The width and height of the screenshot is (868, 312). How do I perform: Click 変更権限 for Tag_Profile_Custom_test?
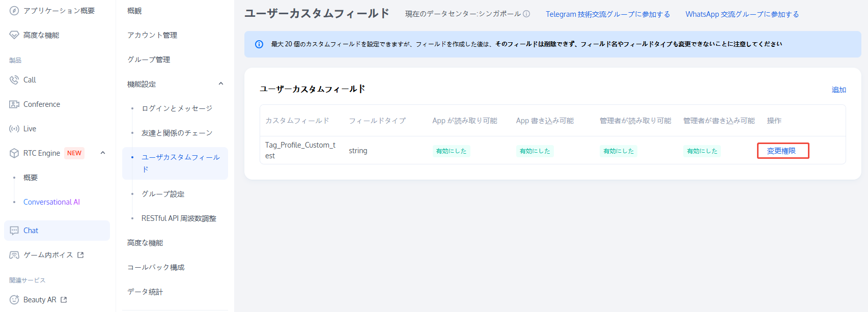[x=781, y=151]
